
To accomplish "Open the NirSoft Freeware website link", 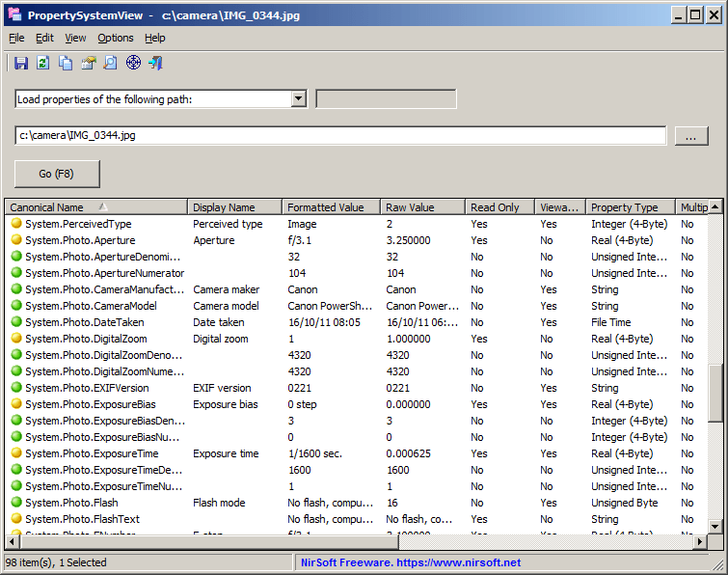I will 411,562.
